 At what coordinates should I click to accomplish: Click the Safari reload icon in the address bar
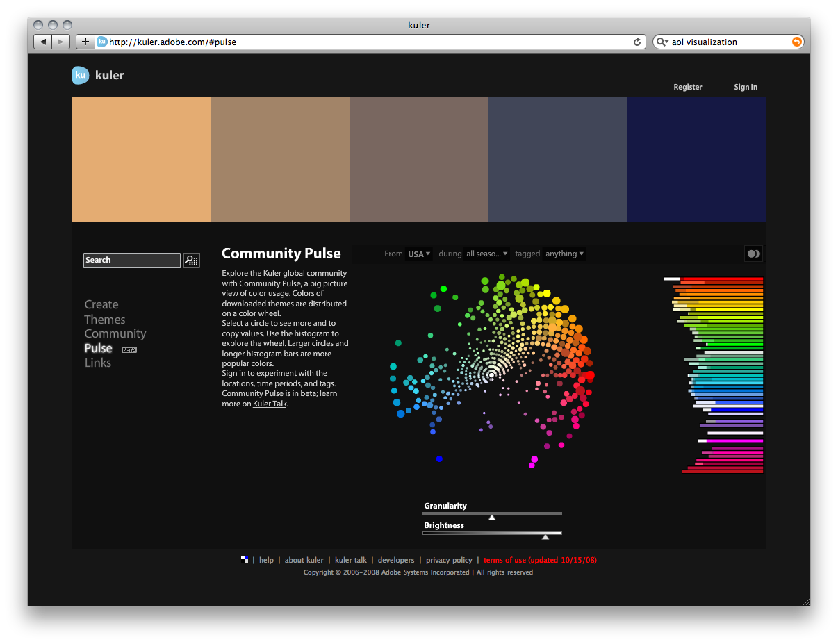click(636, 42)
